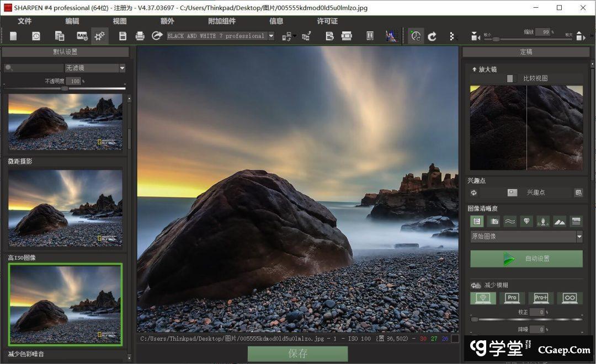Click the 缩放 zoom slider handle

(496, 39)
